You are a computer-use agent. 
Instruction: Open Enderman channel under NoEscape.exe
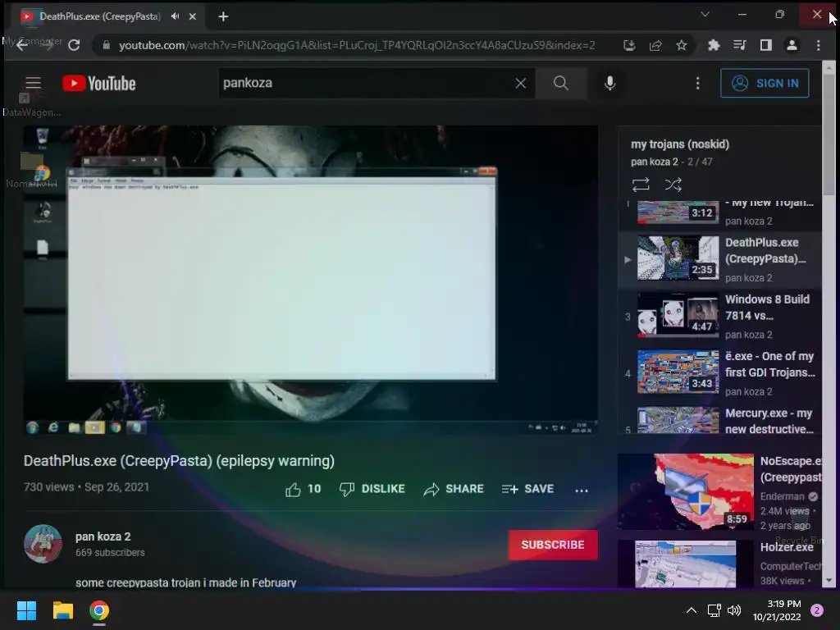(x=782, y=496)
